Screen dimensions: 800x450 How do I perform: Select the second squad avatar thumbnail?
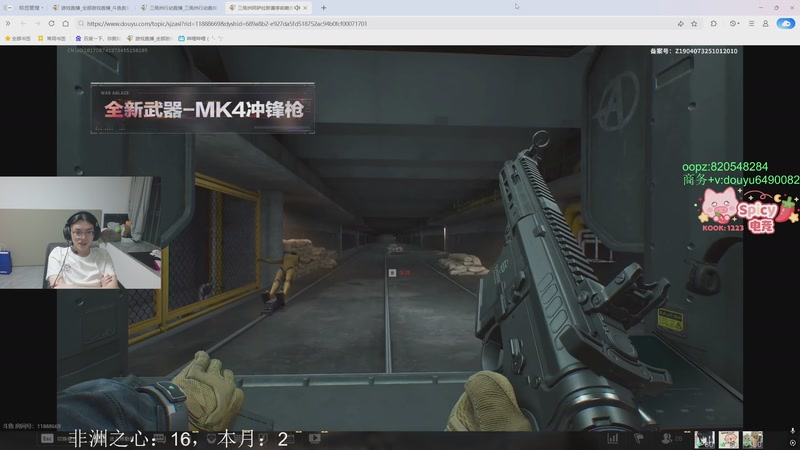[728, 439]
